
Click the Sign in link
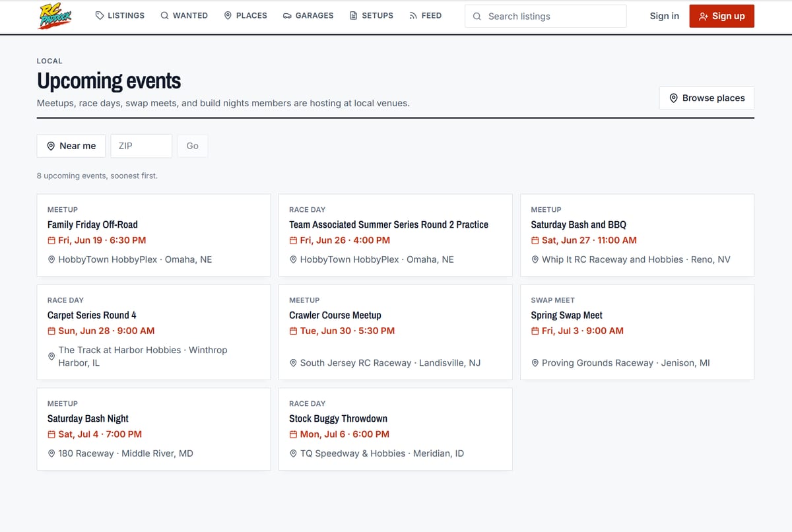tap(664, 16)
